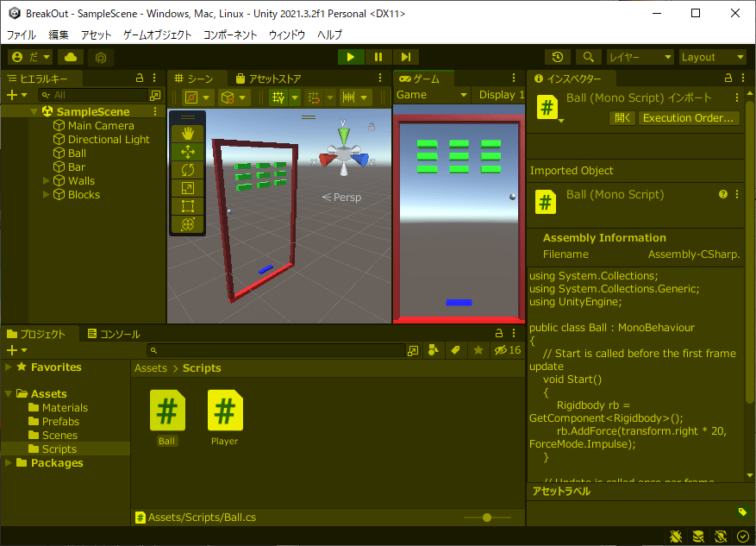Open the Project search scope picker icon
756x546 pixels.
(x=413, y=351)
